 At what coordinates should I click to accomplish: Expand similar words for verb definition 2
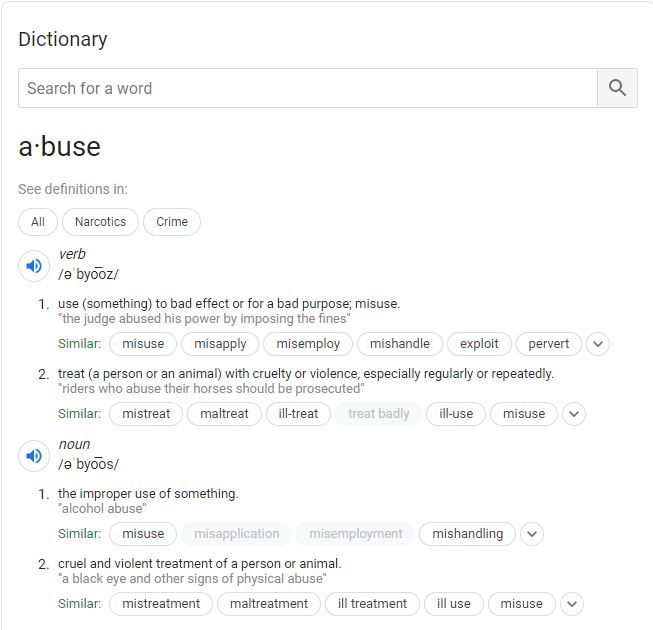point(574,414)
